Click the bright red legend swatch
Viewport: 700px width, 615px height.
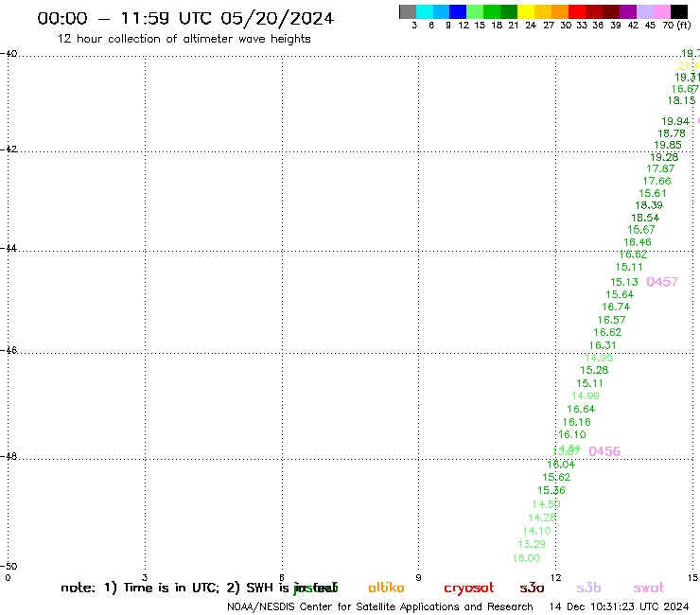pos(577,11)
